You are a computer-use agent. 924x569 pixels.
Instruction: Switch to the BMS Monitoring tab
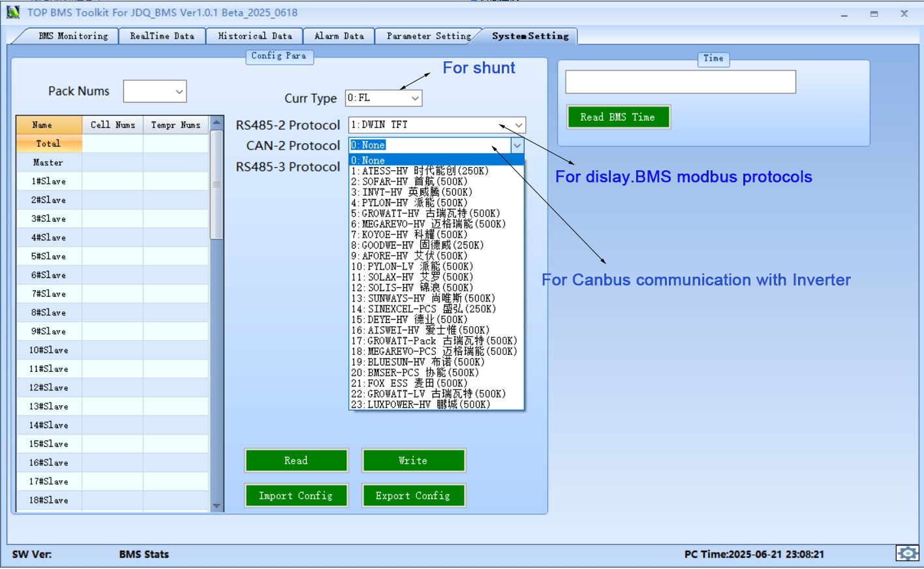tap(73, 37)
